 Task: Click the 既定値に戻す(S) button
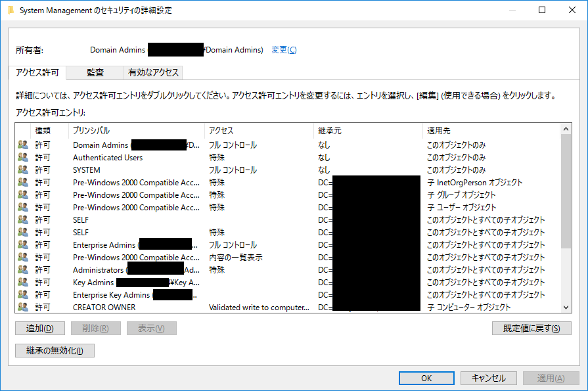click(x=531, y=329)
